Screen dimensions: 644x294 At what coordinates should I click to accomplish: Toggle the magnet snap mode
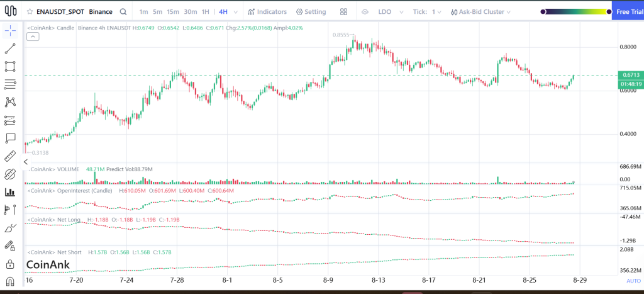10,281
